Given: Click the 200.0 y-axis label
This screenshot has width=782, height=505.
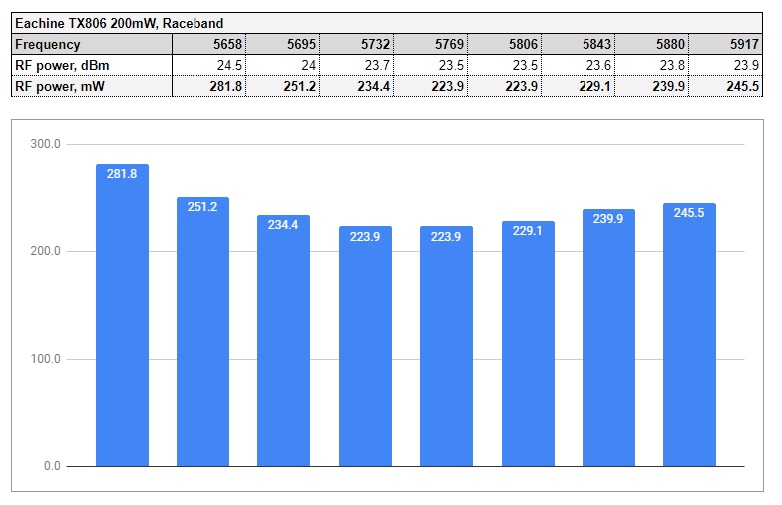Looking at the screenshot, I should pyautogui.click(x=45, y=251).
